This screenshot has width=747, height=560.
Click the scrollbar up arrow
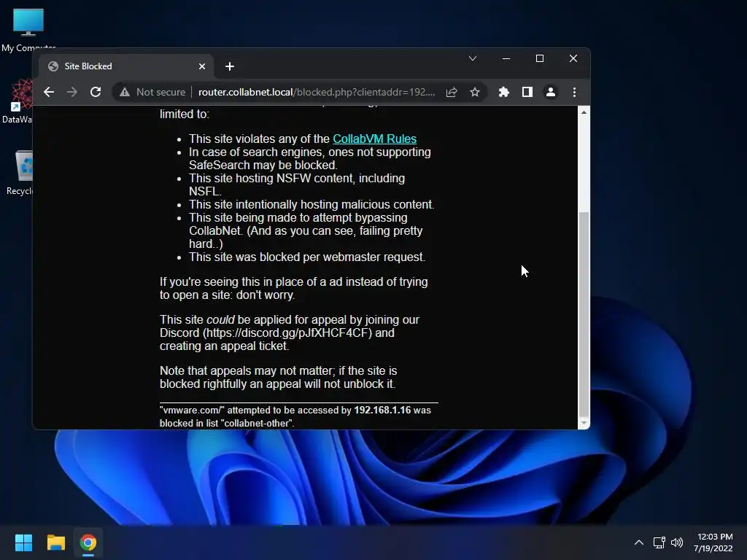tap(584, 112)
